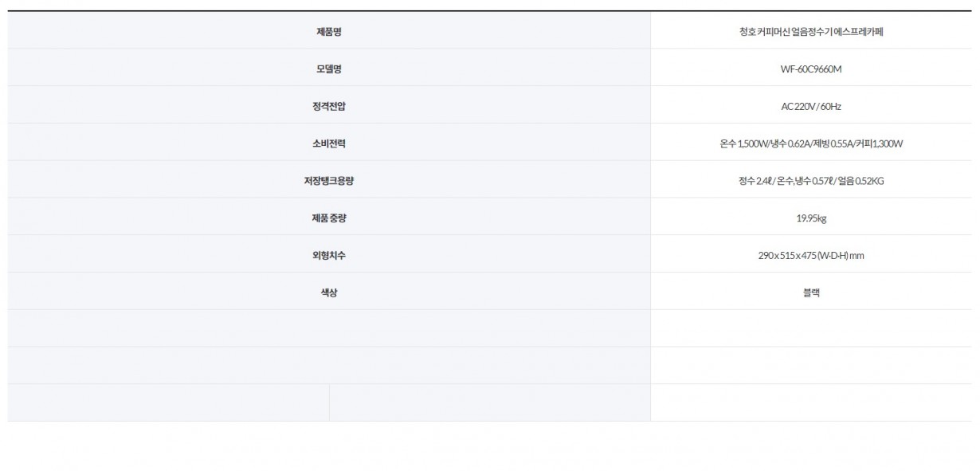
Task: Click the empty cell directly below 색상
Action: click(x=329, y=328)
